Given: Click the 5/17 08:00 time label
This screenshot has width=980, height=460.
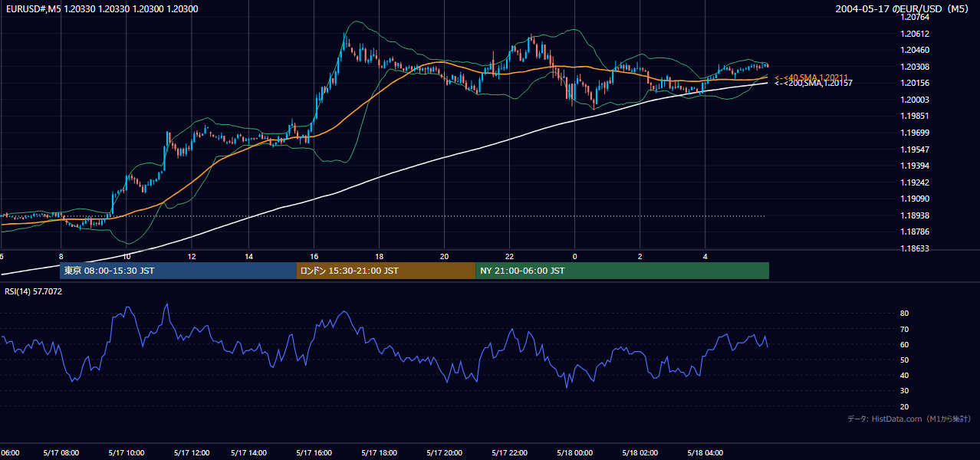Looking at the screenshot, I should (x=61, y=453).
